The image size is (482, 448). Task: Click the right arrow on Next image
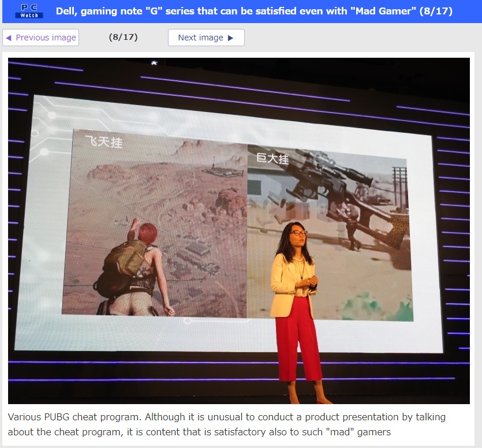coord(230,38)
